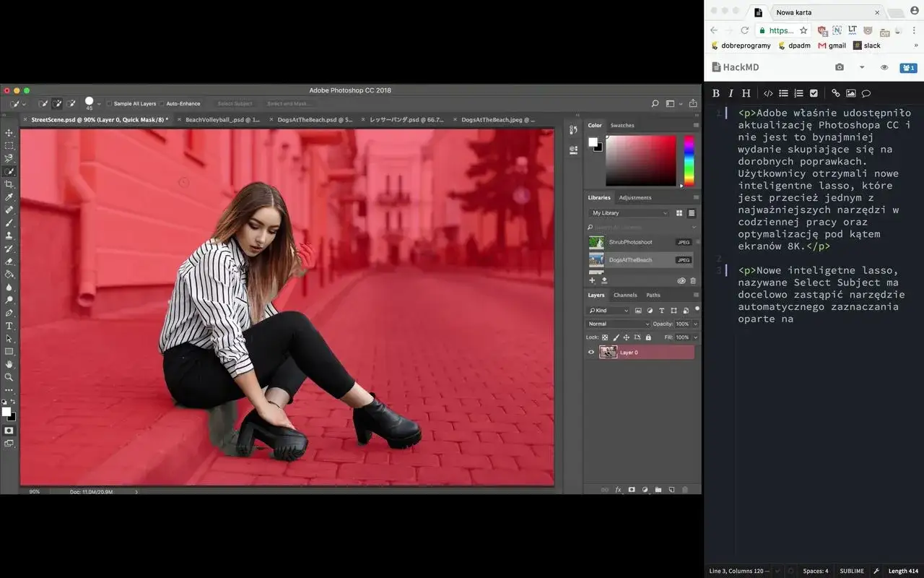This screenshot has height=578, width=924.
Task: Click the Add layer mask icon
Action: (x=632, y=489)
